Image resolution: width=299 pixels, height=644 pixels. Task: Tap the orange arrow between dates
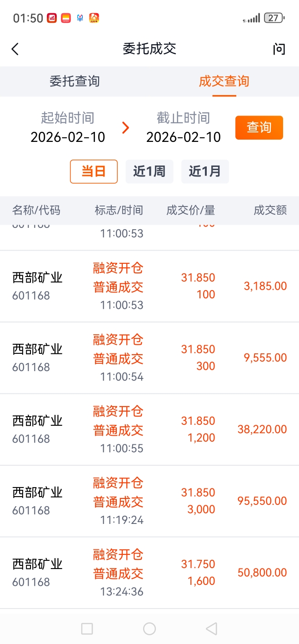coord(126,128)
